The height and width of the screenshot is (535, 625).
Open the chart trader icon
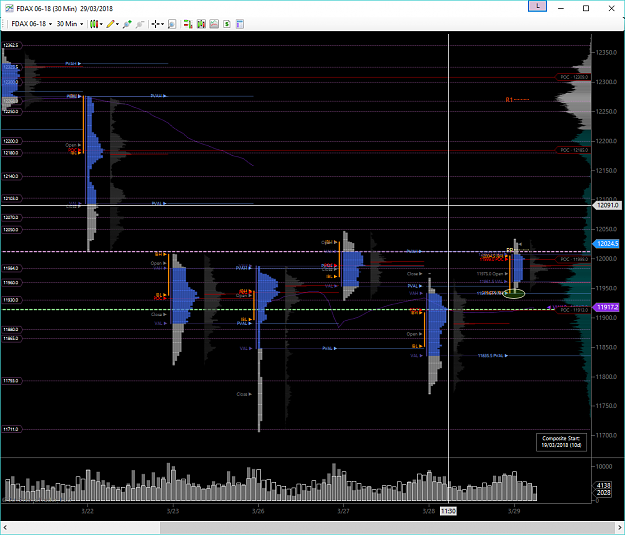click(x=188, y=24)
